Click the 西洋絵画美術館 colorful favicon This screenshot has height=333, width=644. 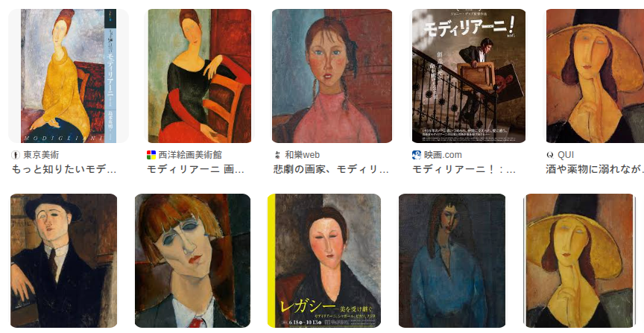(151, 155)
